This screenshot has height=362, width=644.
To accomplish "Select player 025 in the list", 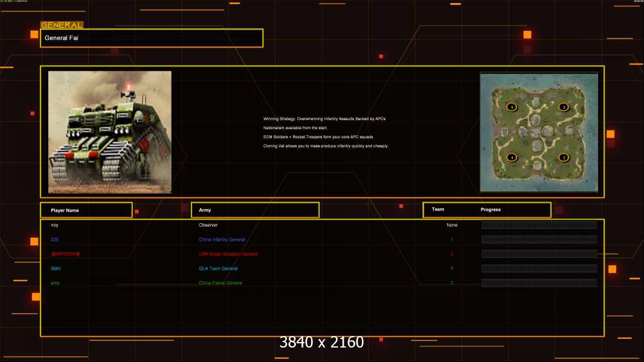I will point(54,240).
